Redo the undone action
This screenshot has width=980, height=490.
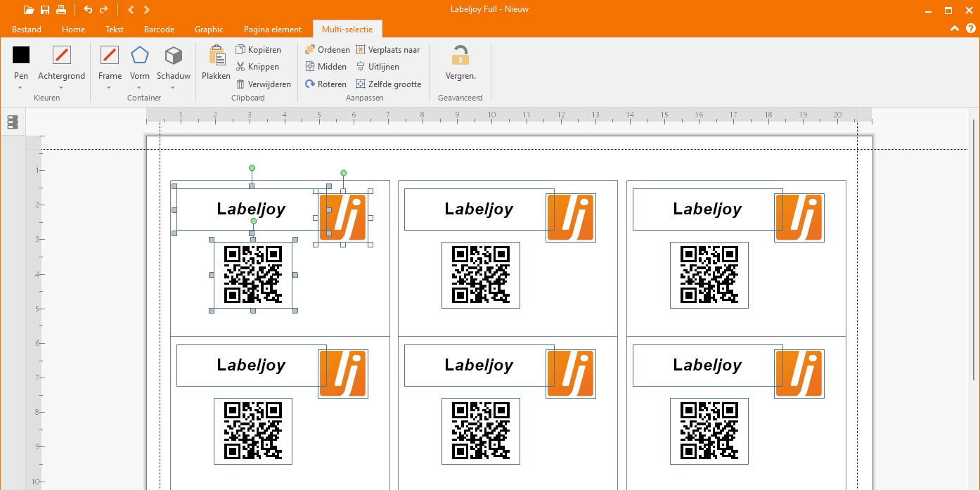click(104, 10)
